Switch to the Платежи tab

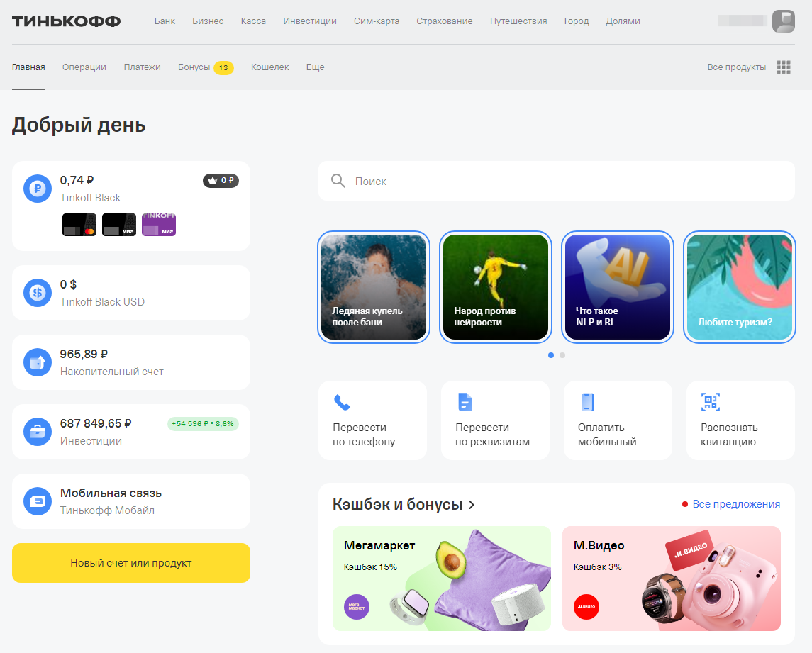(x=142, y=67)
